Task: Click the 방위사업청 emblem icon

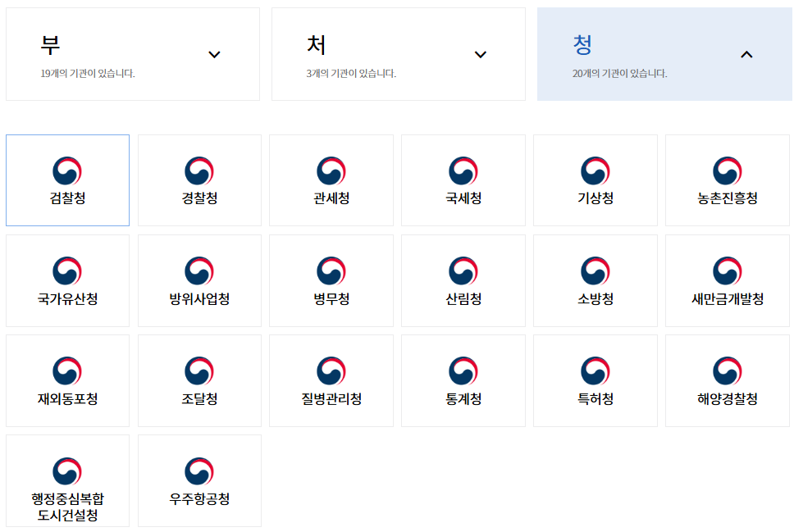Action: tap(199, 271)
